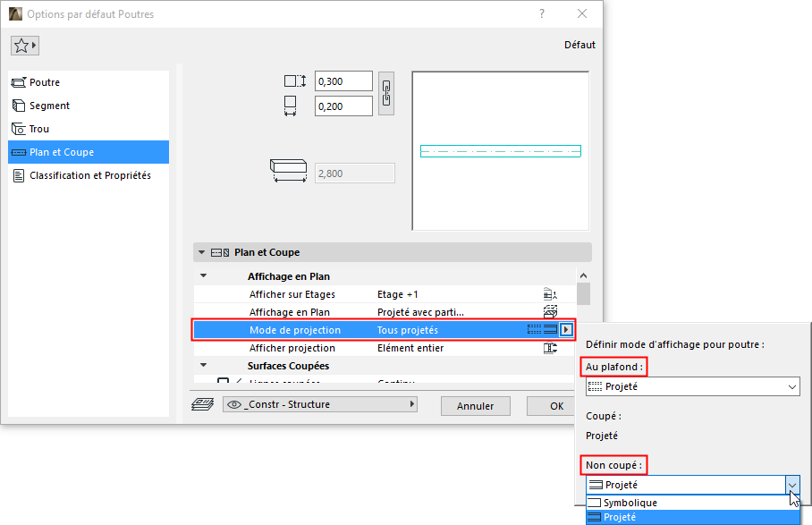The width and height of the screenshot is (812, 525).
Task: Toggle the layer visibility eye icon
Action: point(234,404)
